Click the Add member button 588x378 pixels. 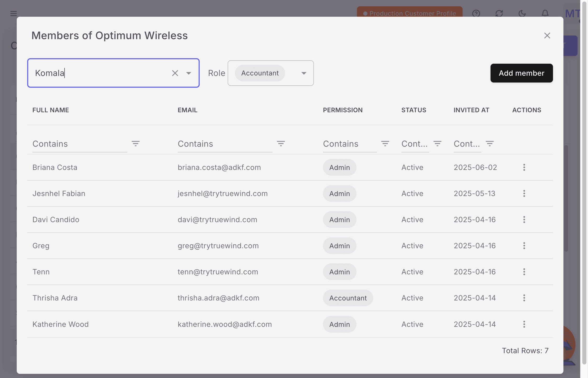tap(521, 73)
